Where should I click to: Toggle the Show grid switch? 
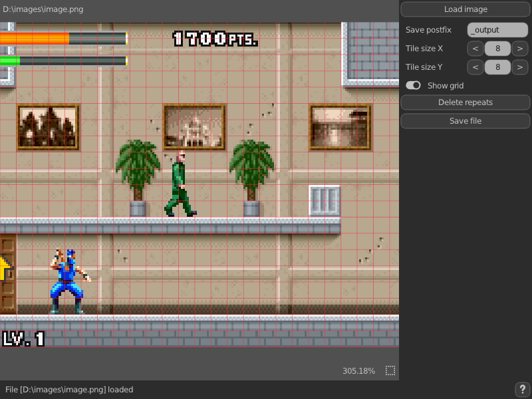coord(413,86)
